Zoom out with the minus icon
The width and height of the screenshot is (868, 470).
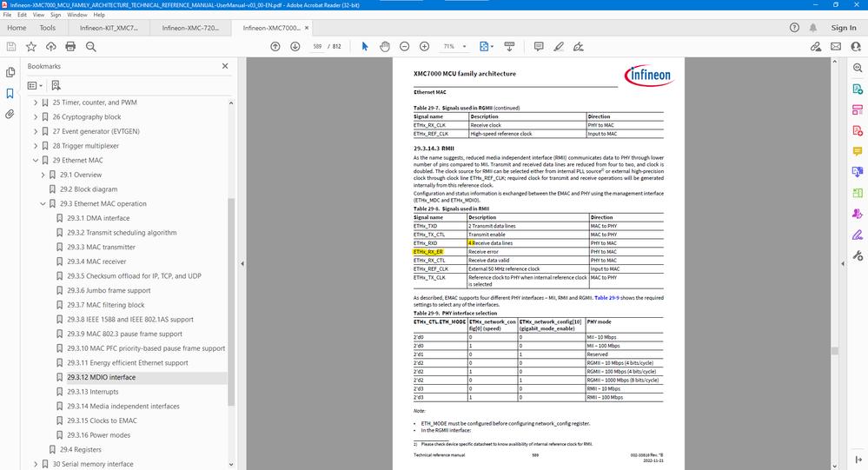pyautogui.click(x=405, y=47)
